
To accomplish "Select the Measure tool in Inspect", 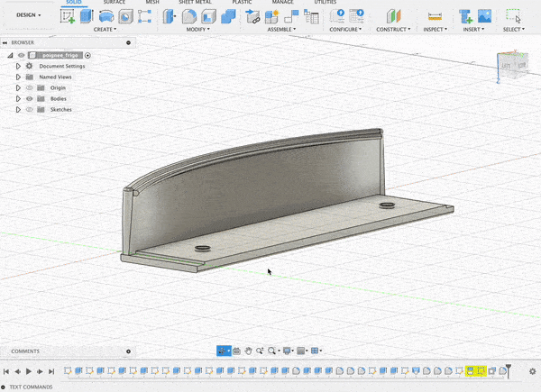I will click(x=435, y=16).
